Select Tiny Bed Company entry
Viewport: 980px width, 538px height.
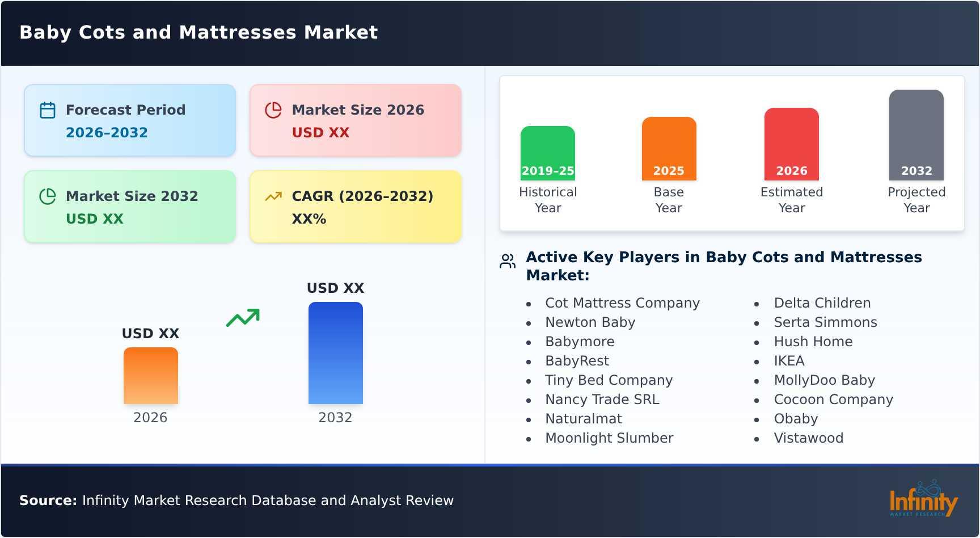tap(609, 380)
